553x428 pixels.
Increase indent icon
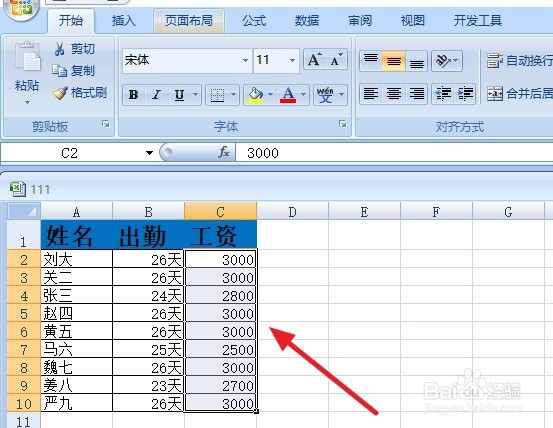tap(465, 94)
